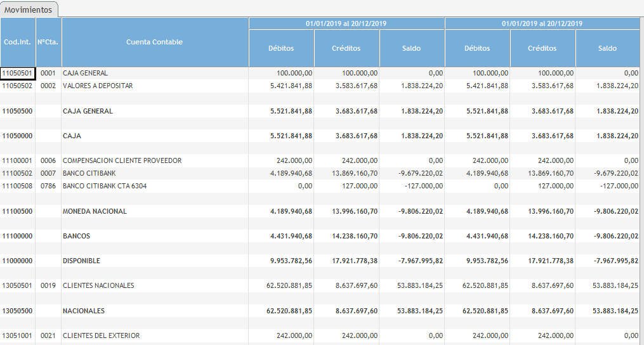Click account number 0786 cell
The image size is (644, 345).
click(x=48, y=186)
